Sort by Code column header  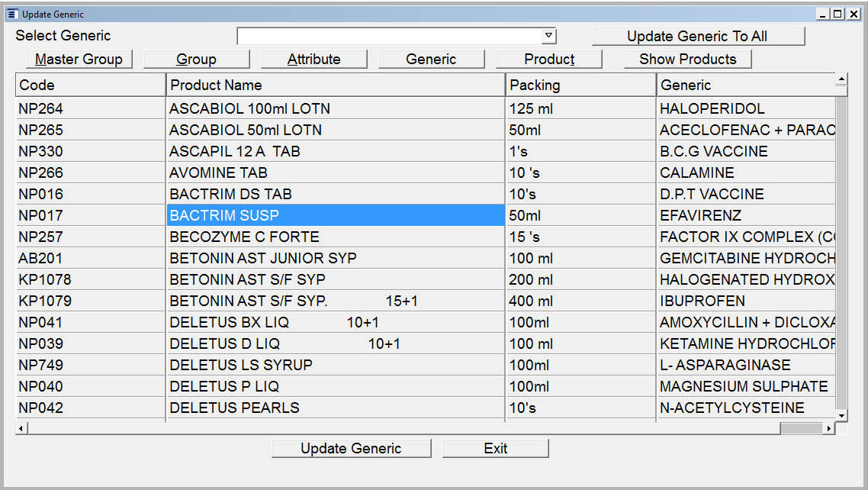[91, 85]
